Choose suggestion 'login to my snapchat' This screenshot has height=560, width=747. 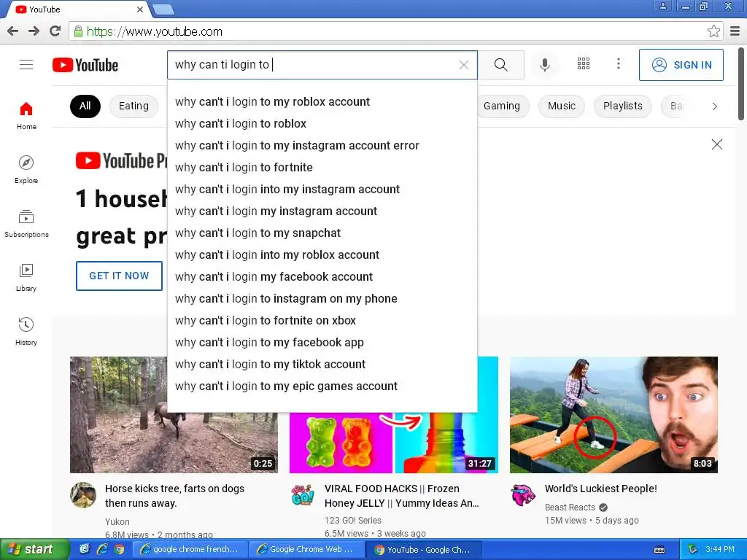click(322, 233)
